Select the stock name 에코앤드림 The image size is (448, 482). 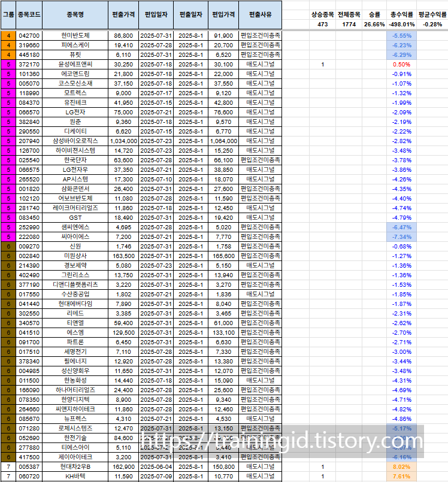[x=75, y=74]
